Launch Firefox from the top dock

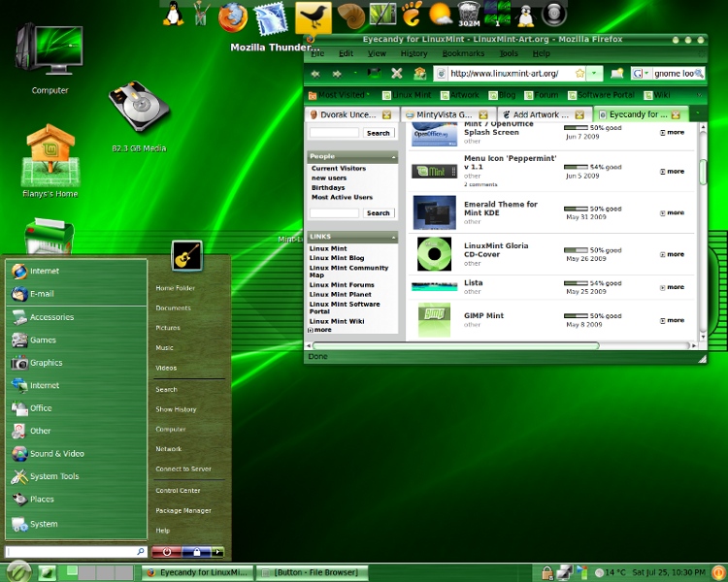click(x=233, y=17)
